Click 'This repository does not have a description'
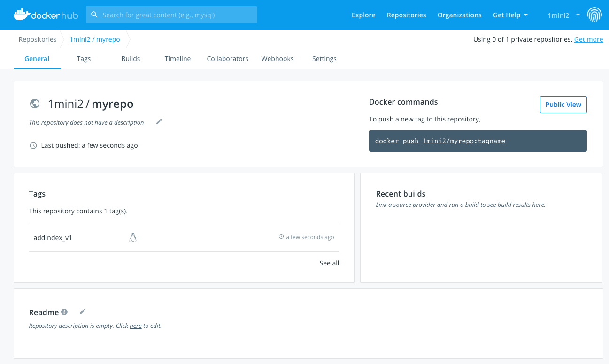609x364 pixels. 86,122
